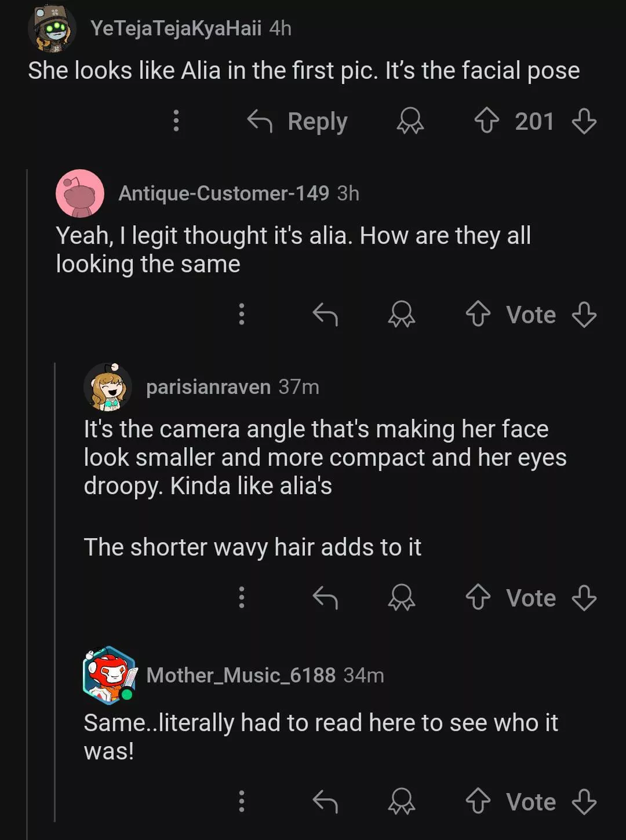The width and height of the screenshot is (626, 840).
Task: Upvote Mother_Music_6188's comment
Action: 478,802
